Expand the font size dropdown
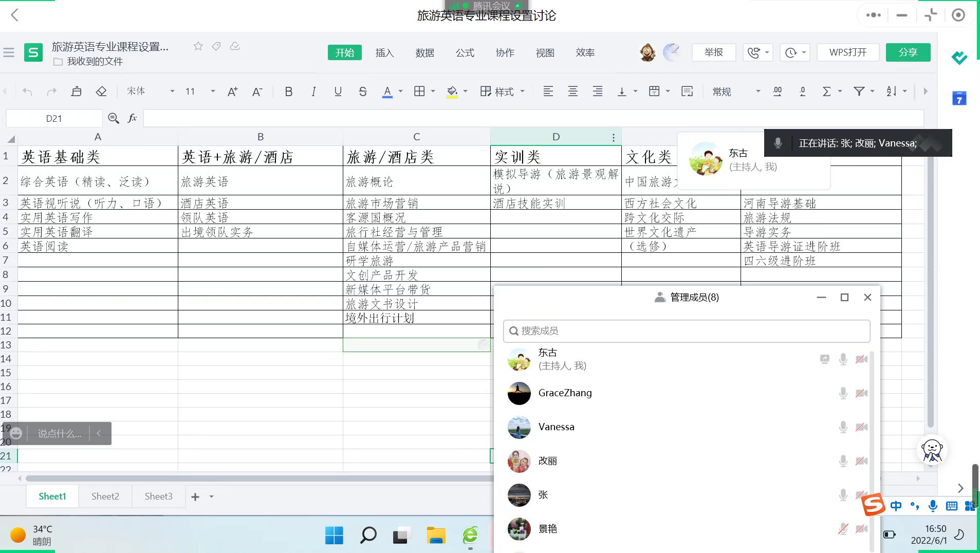The image size is (980, 553). (x=213, y=91)
